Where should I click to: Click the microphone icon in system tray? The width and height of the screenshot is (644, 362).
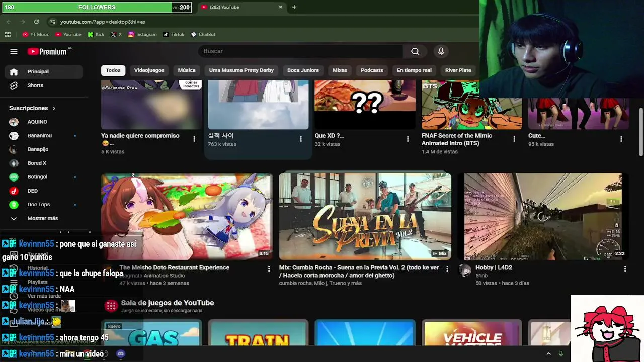click(561, 354)
